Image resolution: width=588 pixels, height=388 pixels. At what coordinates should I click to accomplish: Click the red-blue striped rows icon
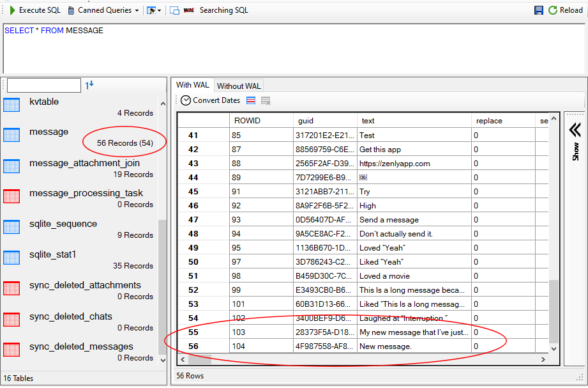click(251, 100)
